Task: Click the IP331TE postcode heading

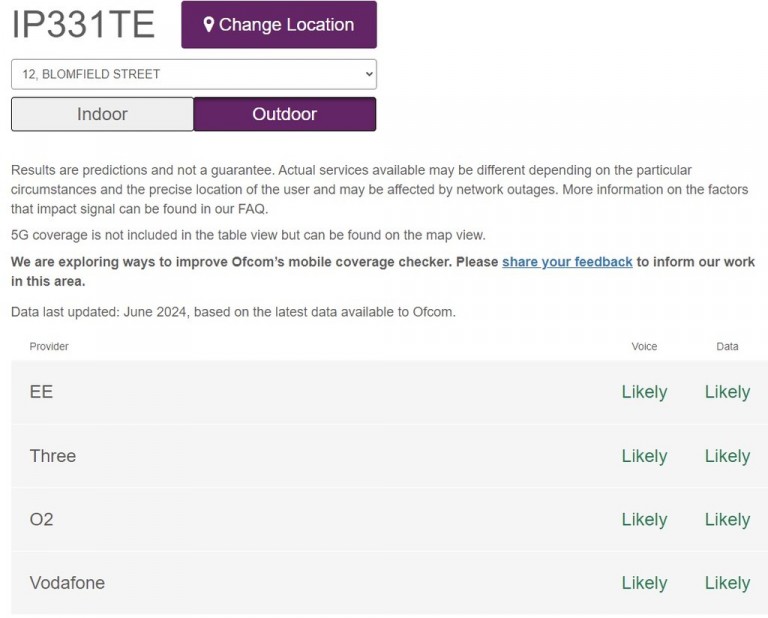Action: [83, 24]
